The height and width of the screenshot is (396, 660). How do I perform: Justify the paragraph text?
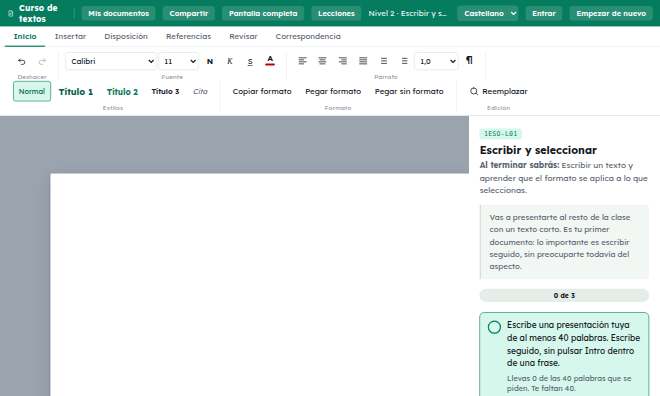click(x=363, y=61)
